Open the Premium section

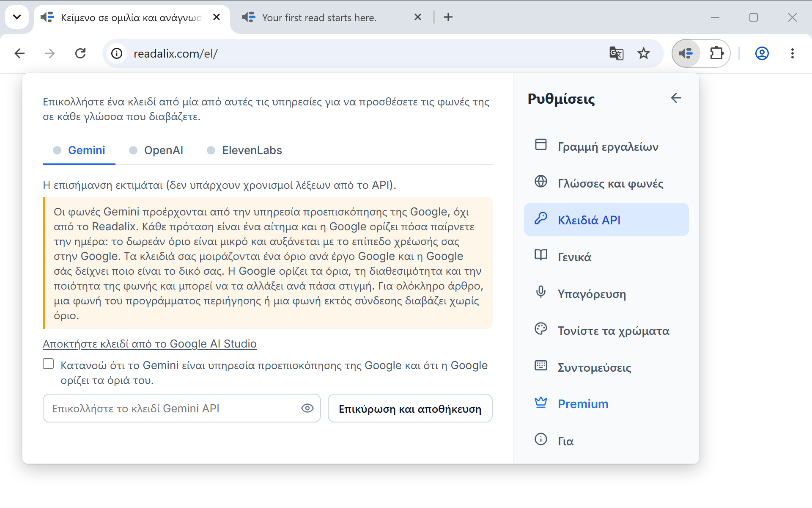click(x=606, y=403)
